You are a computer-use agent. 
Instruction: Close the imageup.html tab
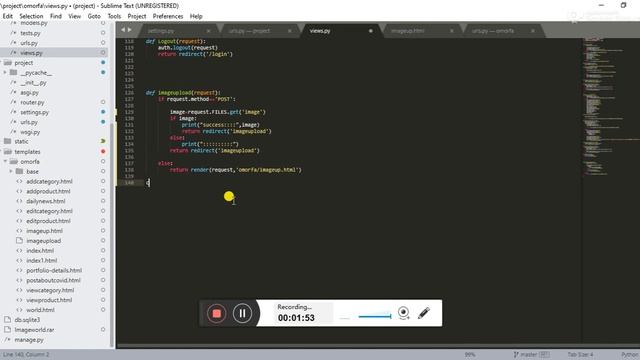(452, 31)
